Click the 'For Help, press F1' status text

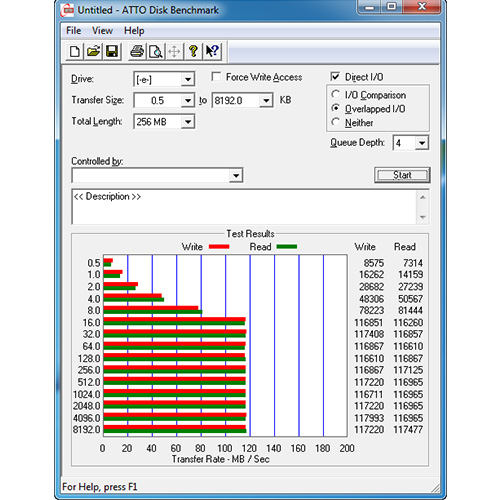point(100,487)
